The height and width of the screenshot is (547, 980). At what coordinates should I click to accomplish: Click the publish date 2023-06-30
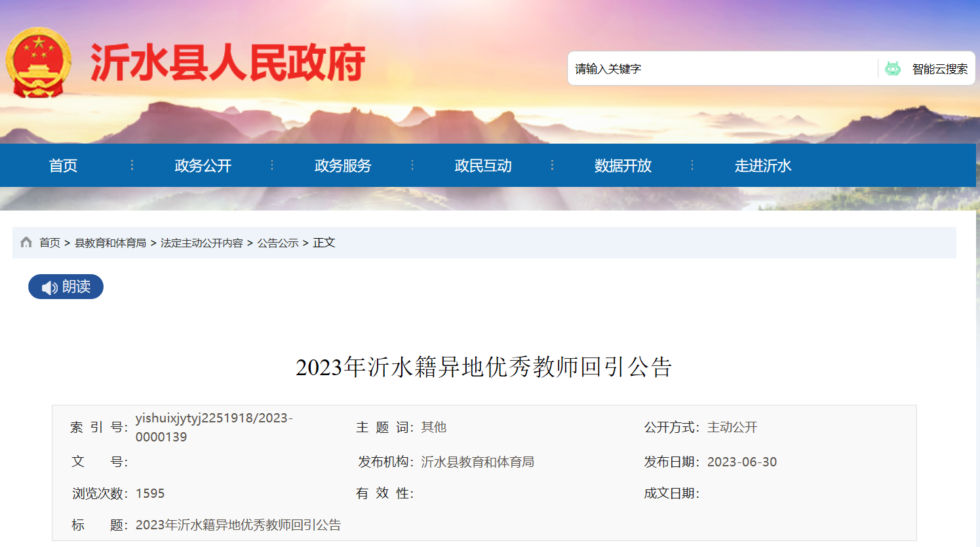tap(742, 462)
